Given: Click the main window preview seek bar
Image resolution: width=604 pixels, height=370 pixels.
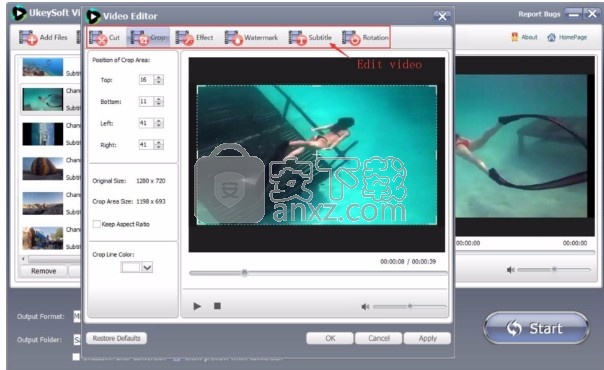Looking at the screenshot, I should click(525, 253).
